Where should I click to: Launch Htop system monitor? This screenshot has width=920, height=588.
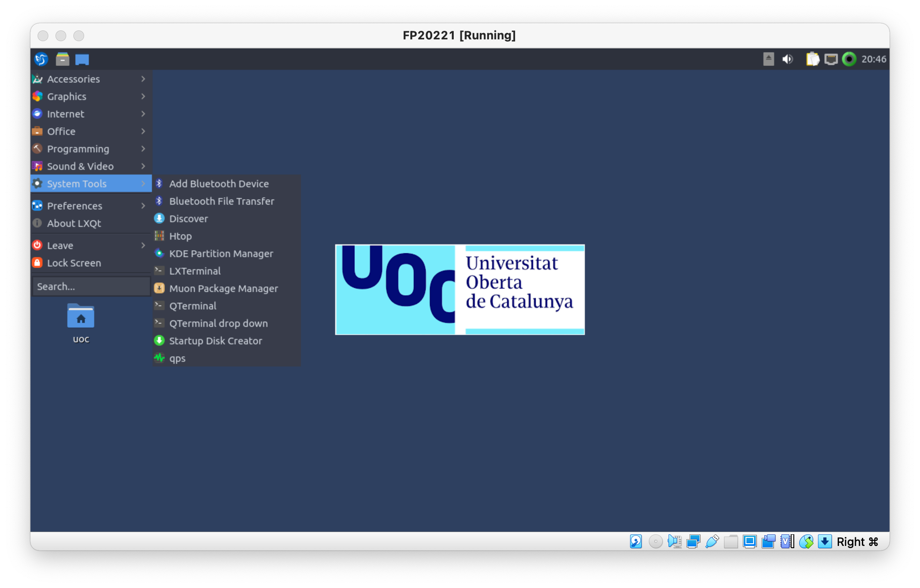tap(180, 236)
